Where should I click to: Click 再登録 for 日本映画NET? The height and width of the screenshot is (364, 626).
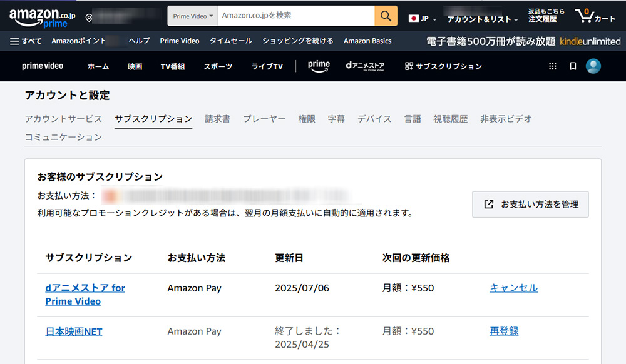(x=504, y=331)
